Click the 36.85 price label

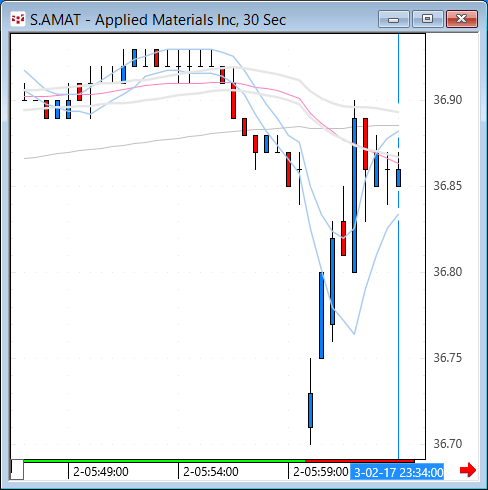pos(448,186)
